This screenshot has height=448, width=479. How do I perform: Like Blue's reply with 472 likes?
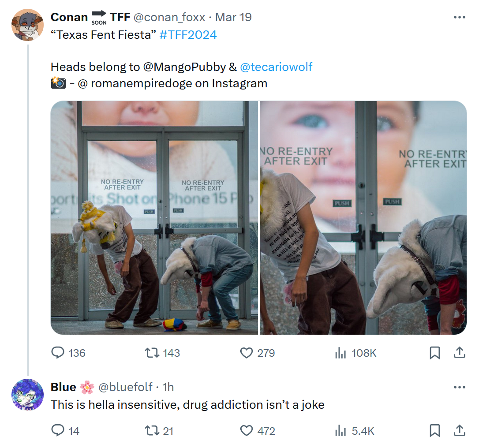click(246, 430)
